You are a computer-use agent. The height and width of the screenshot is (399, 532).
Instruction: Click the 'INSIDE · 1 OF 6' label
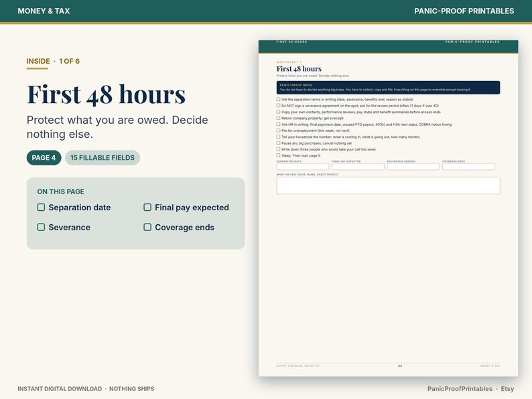click(54, 61)
